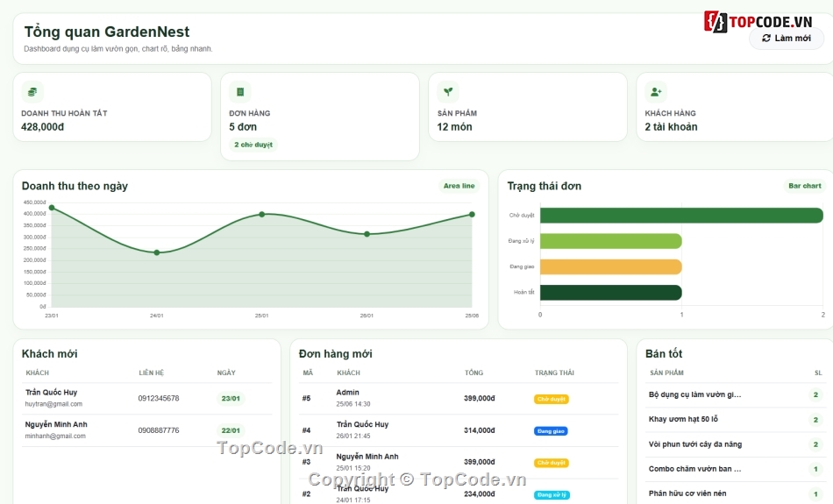
Task: Click the user-plus icon on Khách hàng card
Action: point(656,92)
